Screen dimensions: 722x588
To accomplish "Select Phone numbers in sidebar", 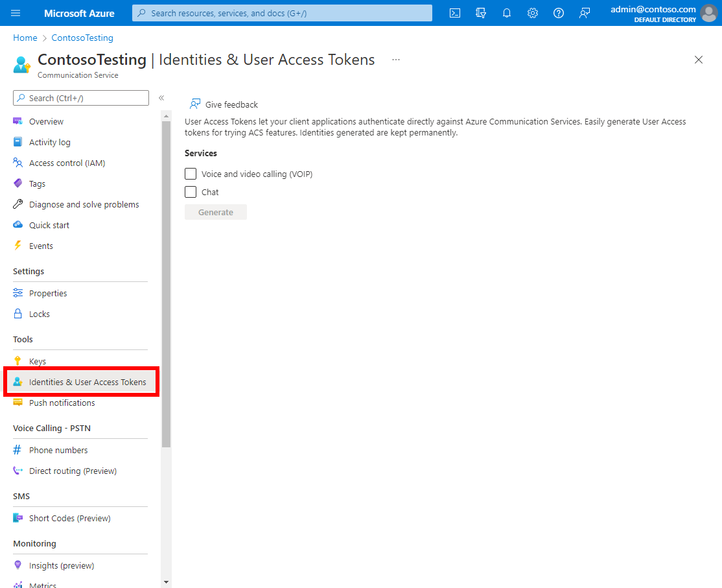I will (58, 450).
